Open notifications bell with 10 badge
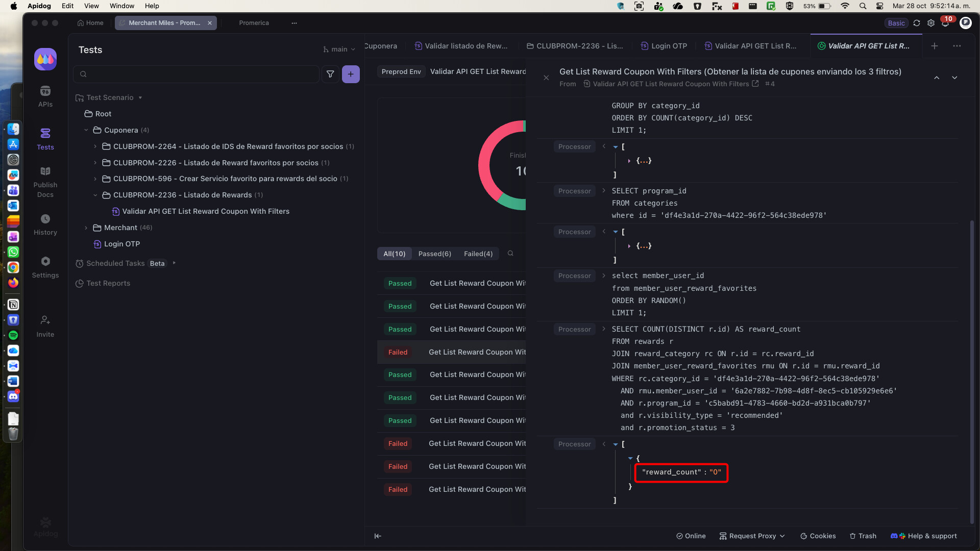 tap(945, 23)
